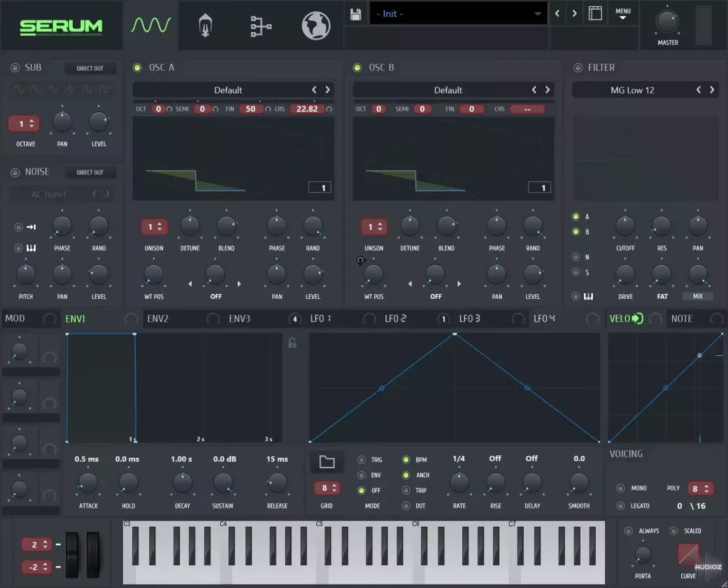Select next OSC B wavetable arrow
728x588 pixels.
click(547, 90)
